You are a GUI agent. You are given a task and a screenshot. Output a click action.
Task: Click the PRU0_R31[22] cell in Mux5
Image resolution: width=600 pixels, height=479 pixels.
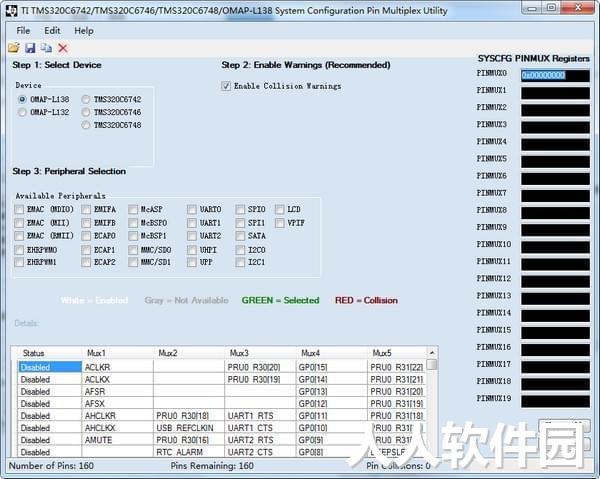[397, 367]
